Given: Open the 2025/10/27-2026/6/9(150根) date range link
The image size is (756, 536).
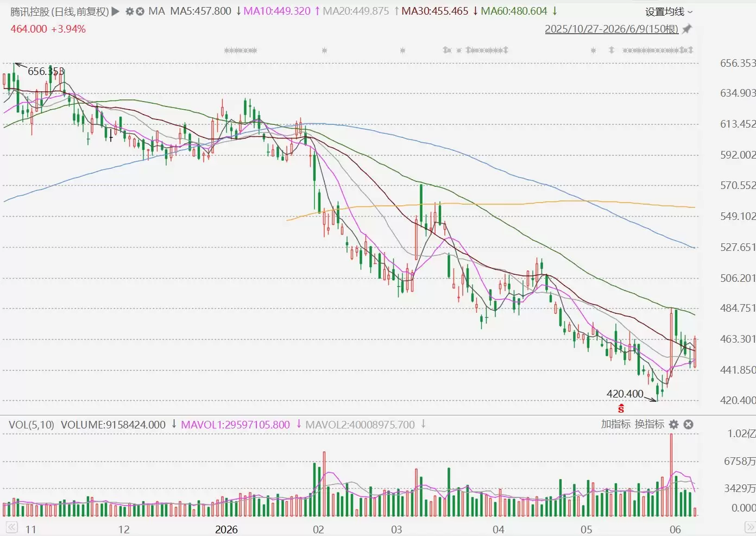Looking at the screenshot, I should coord(612,29).
